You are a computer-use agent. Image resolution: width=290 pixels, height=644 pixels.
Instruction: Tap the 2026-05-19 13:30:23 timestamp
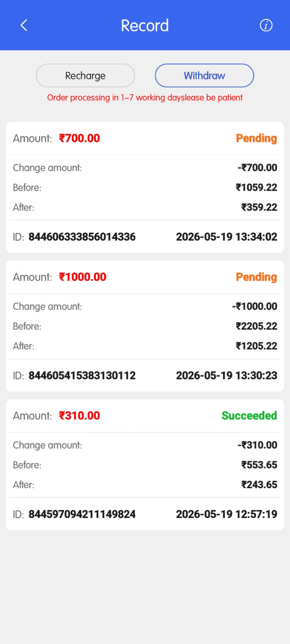pyautogui.click(x=227, y=376)
